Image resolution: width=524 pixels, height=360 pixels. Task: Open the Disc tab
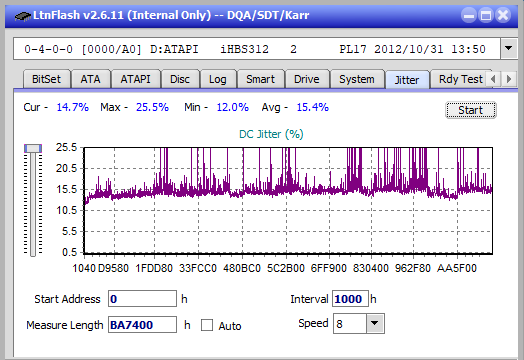pyautogui.click(x=180, y=79)
